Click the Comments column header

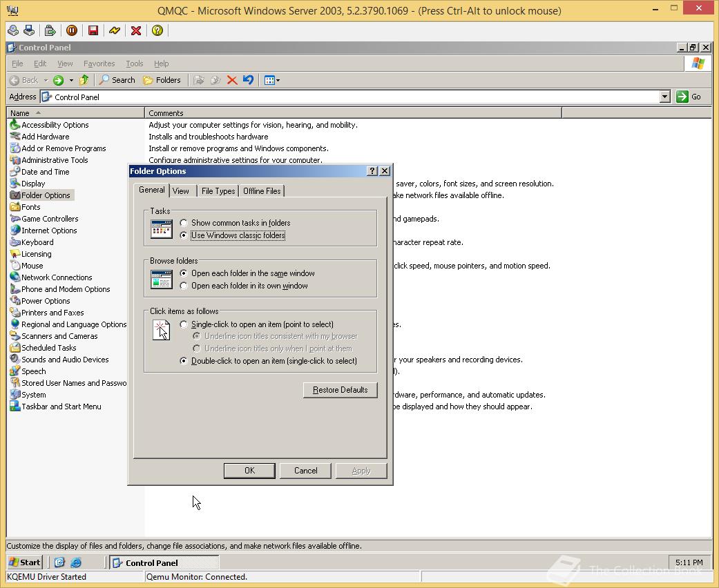point(353,113)
